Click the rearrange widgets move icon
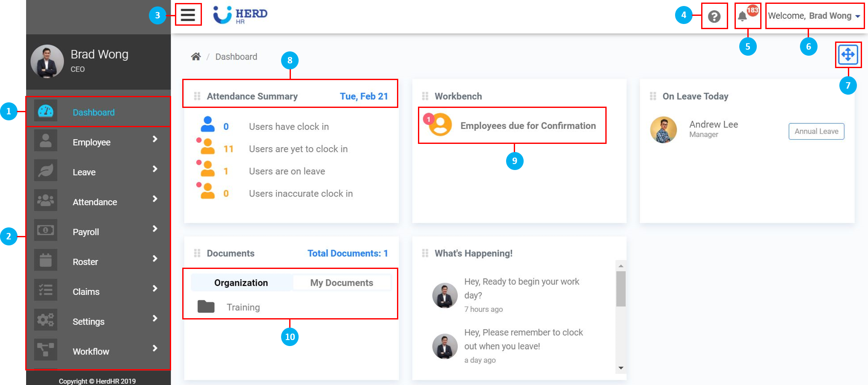 (848, 55)
